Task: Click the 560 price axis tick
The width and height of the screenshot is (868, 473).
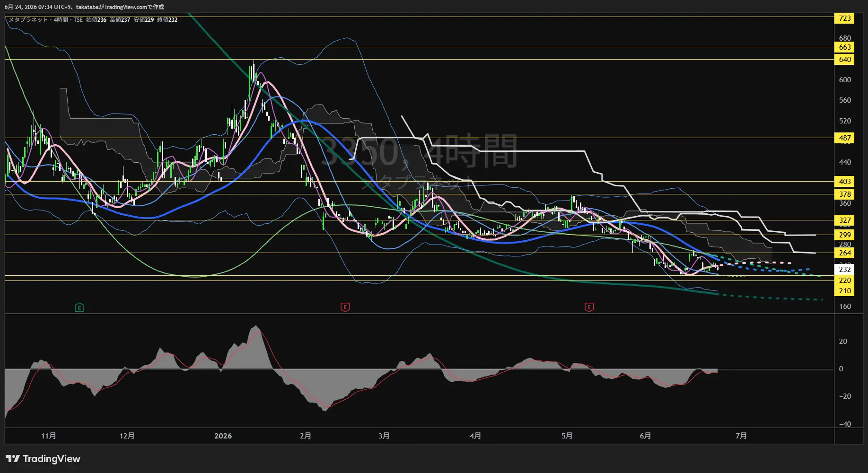Action: coord(845,100)
